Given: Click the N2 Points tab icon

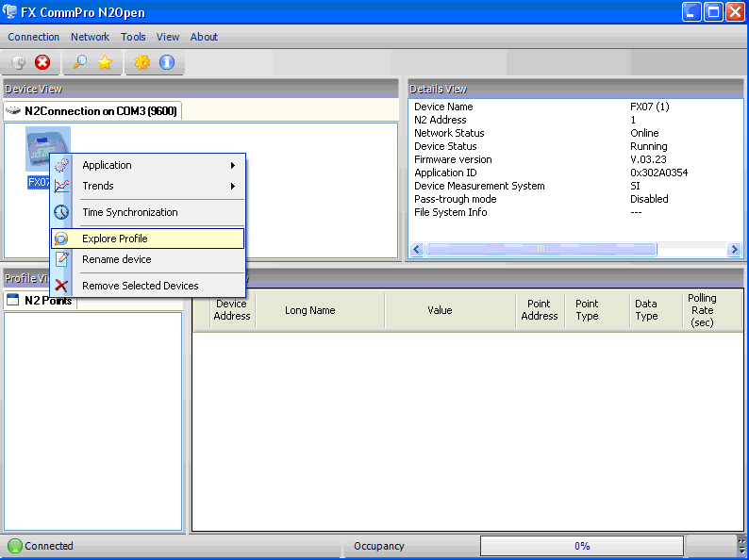Looking at the screenshot, I should 13,300.
